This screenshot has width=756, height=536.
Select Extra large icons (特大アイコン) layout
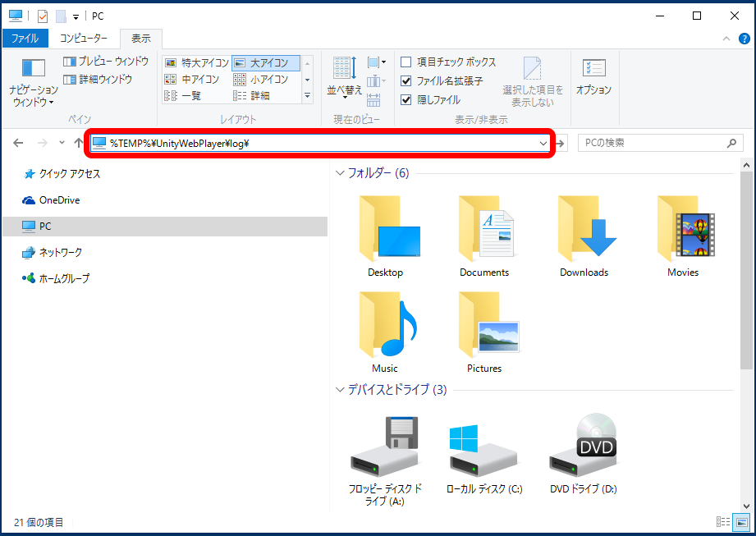pyautogui.click(x=197, y=62)
